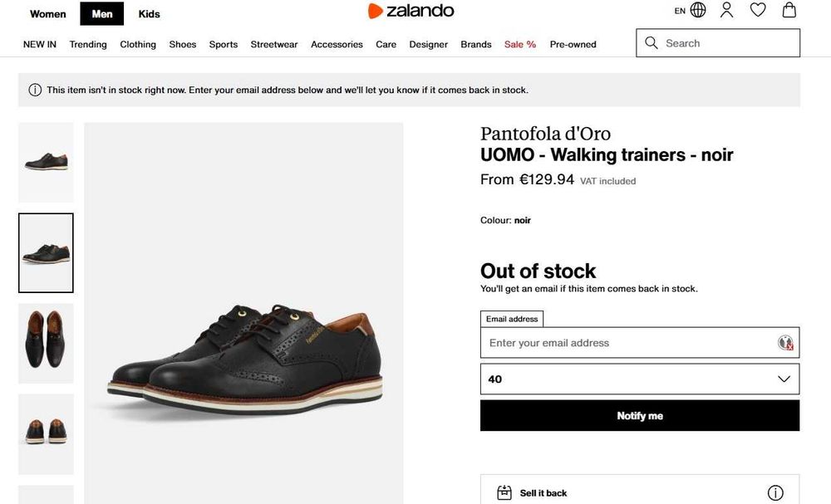Select the rear-view shoes thumbnail
This screenshot has height=504, width=831.
pyautogui.click(x=46, y=433)
